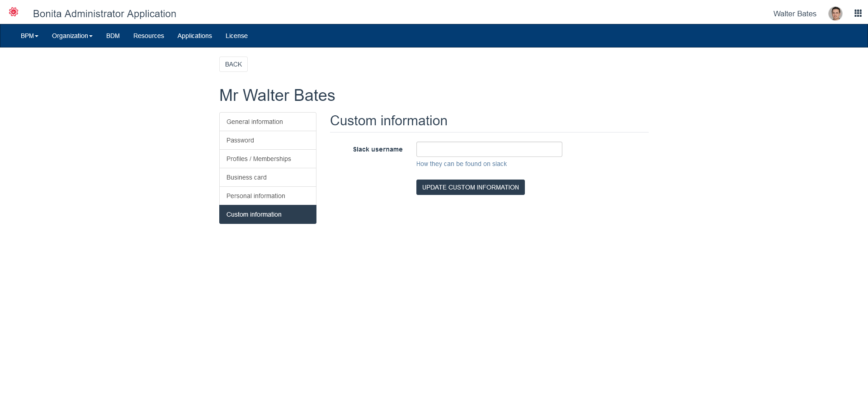Expand the Organization dropdown menu

tap(72, 36)
